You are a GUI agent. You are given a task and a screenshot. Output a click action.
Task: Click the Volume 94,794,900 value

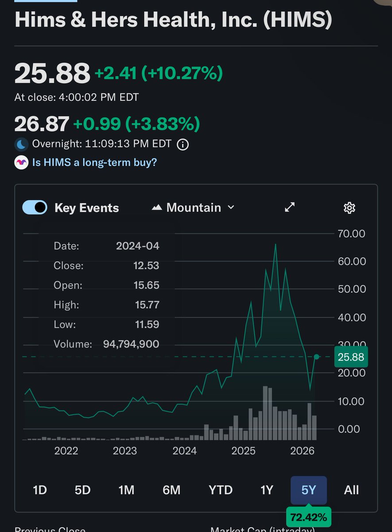(131, 344)
